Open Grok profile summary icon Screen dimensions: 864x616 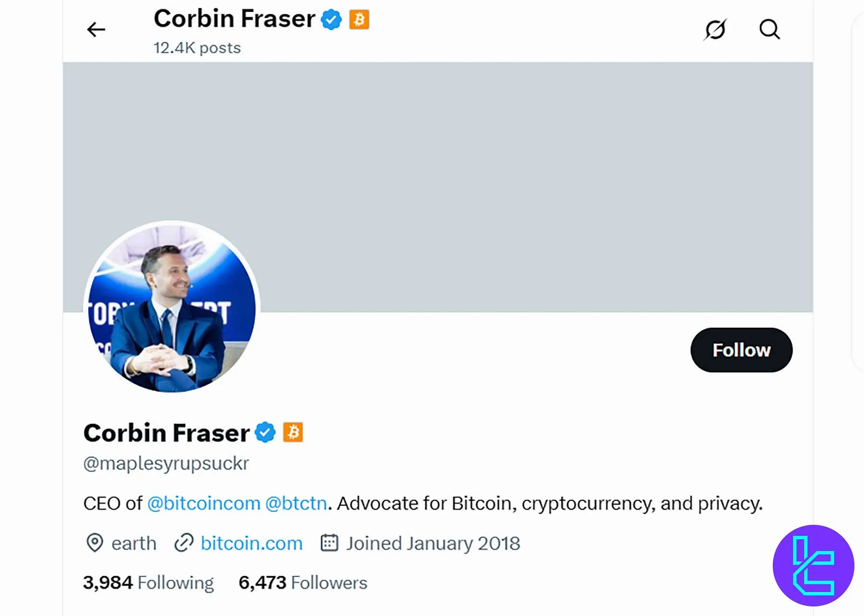(715, 30)
